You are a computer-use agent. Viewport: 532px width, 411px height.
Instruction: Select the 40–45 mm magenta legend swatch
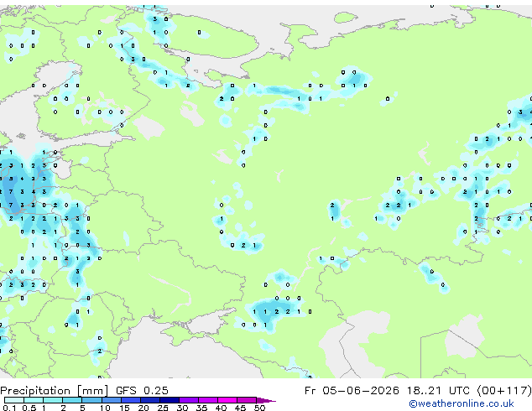coord(227,400)
